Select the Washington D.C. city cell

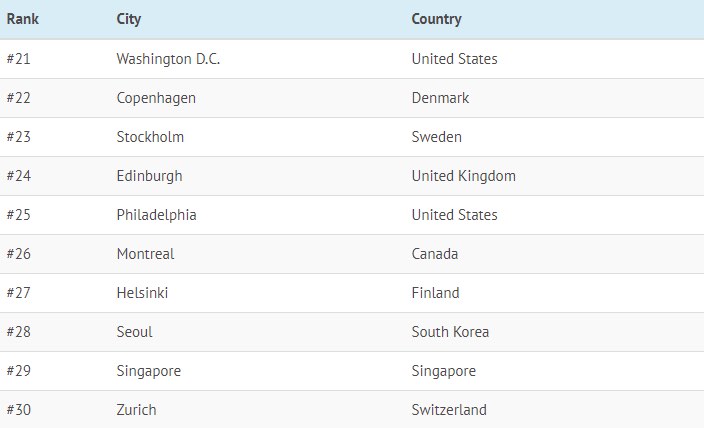click(168, 59)
